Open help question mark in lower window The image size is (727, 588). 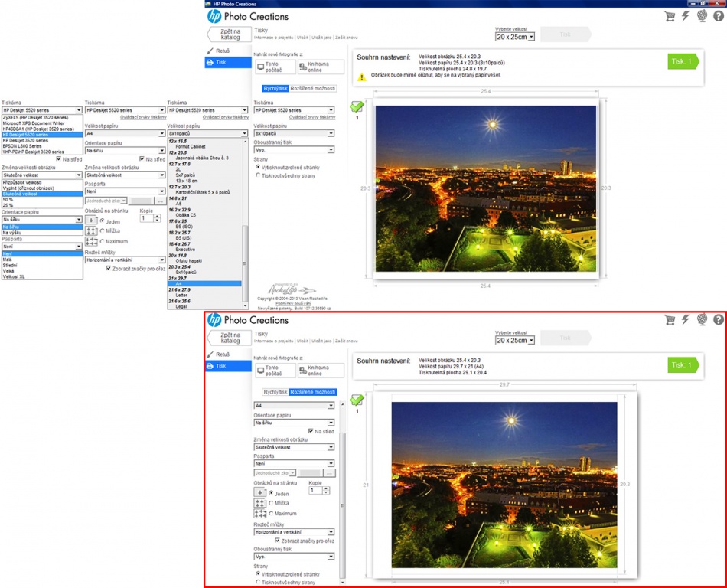tap(718, 319)
